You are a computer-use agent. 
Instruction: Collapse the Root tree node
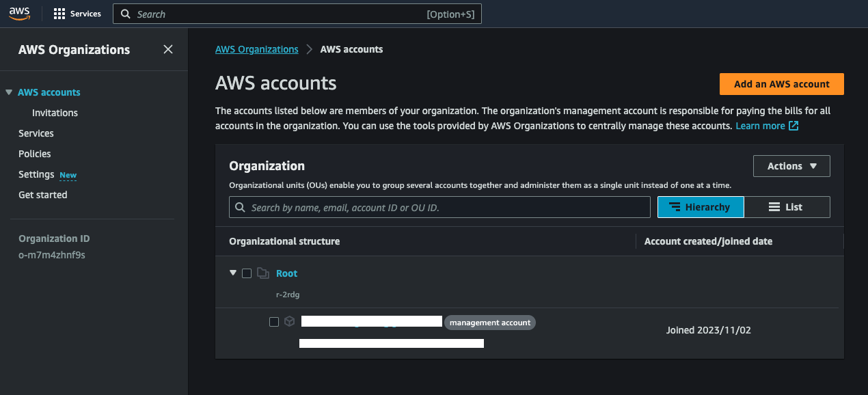[x=233, y=273]
